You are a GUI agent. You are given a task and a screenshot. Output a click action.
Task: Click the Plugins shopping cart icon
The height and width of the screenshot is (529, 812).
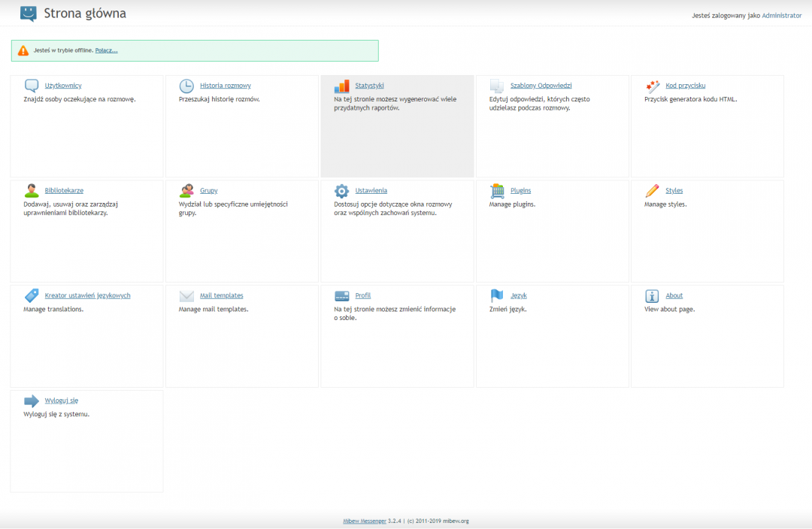[497, 191]
